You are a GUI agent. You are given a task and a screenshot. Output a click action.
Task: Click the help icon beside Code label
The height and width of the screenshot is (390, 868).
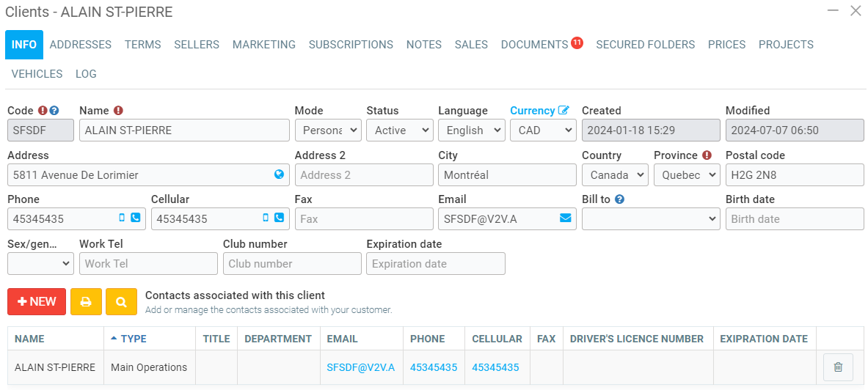54,111
